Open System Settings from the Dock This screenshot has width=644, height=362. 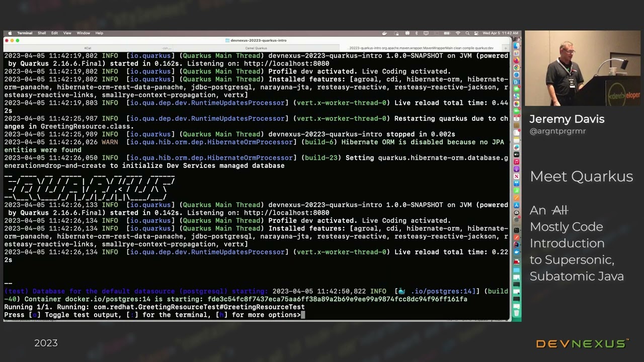pos(516,219)
